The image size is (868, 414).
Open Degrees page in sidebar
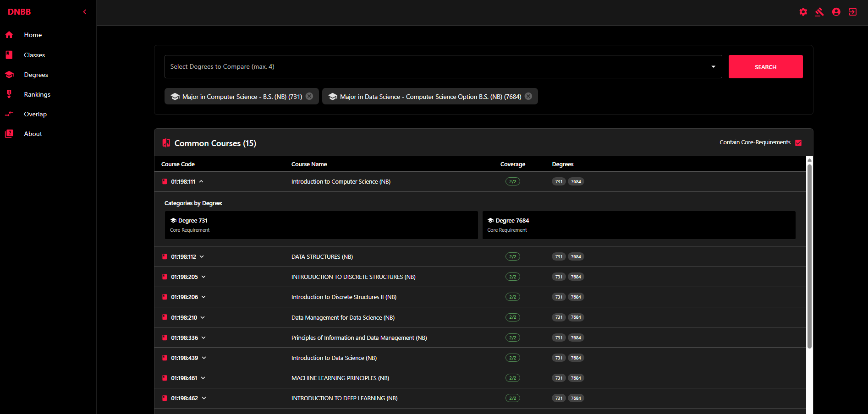coord(36,75)
